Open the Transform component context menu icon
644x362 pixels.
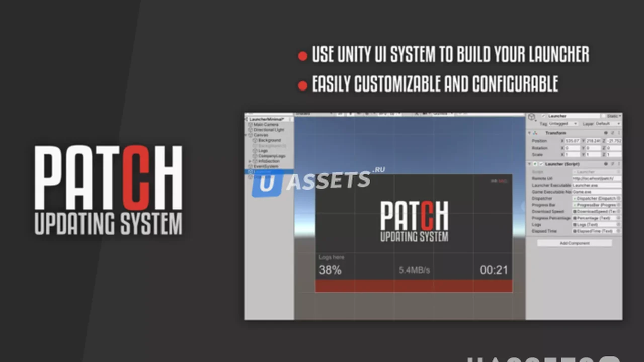[x=619, y=133]
